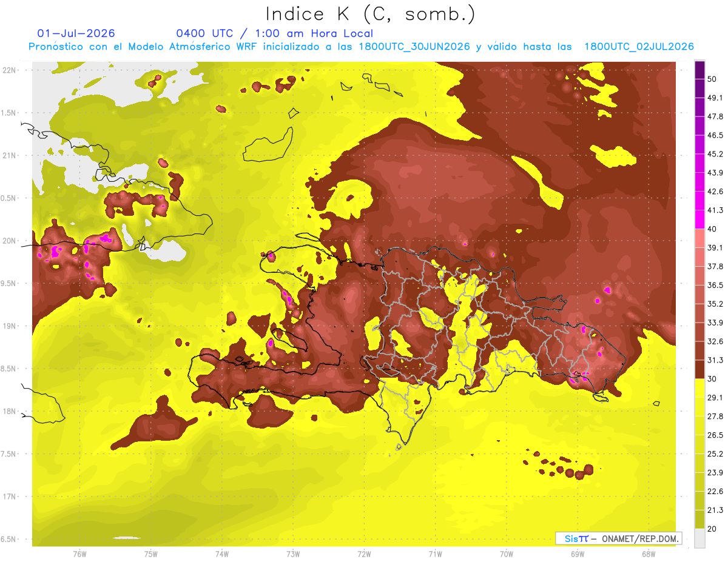The image size is (728, 562).
Task: Click color bar segment between 30 and 31.3
Action: pyautogui.click(x=699, y=369)
